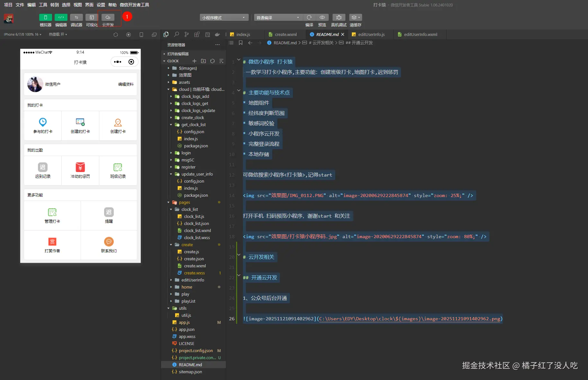Image resolution: width=588 pixels, height=380 pixels.
Task: Open the extensions sidebar icon
Action: tap(197, 34)
